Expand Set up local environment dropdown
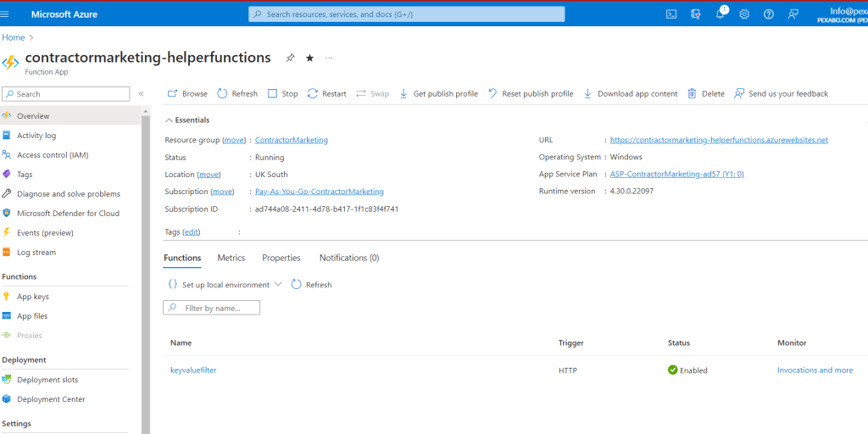The image size is (868, 434). point(224,285)
